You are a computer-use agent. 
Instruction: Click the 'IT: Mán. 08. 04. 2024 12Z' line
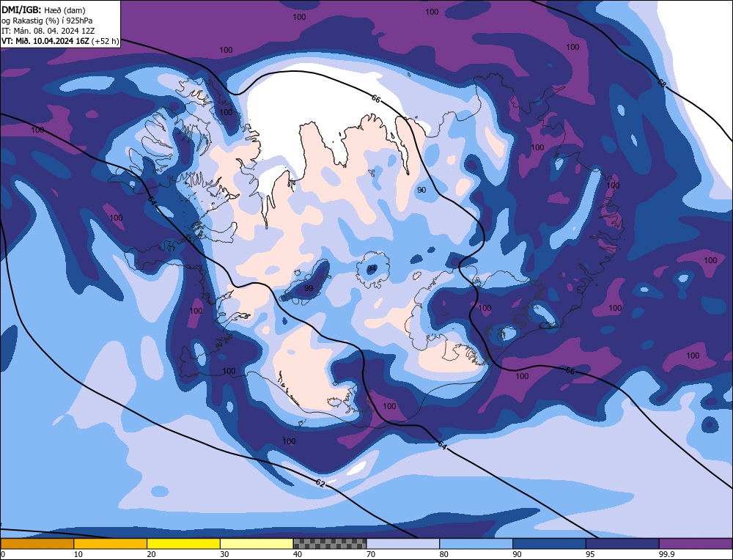[x=48, y=31]
